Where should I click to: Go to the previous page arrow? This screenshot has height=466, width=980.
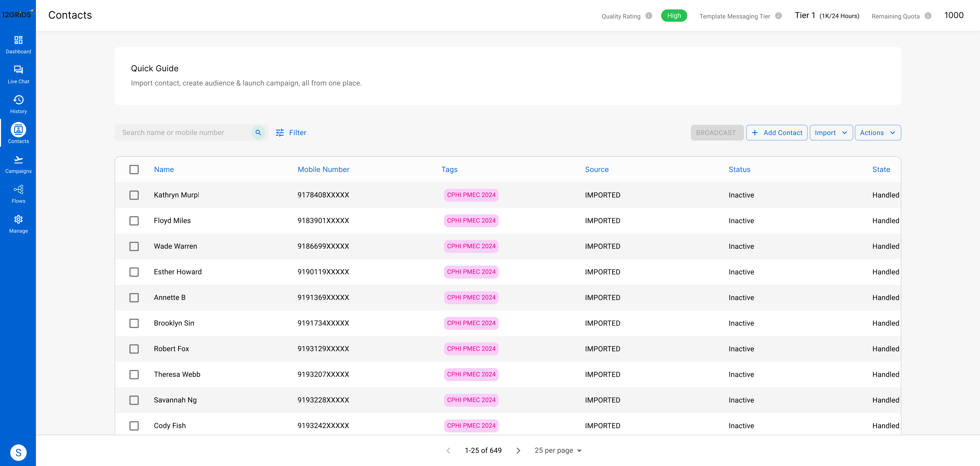[448, 450]
